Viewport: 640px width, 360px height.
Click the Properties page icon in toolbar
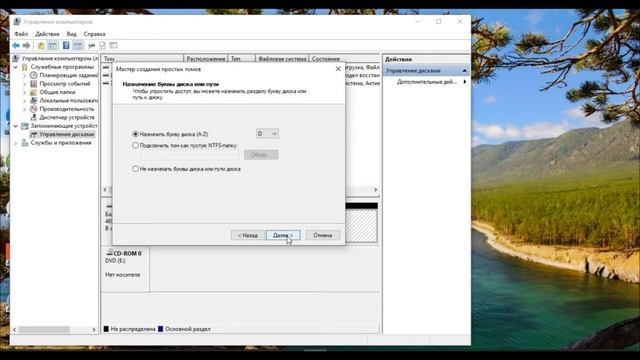(102, 46)
